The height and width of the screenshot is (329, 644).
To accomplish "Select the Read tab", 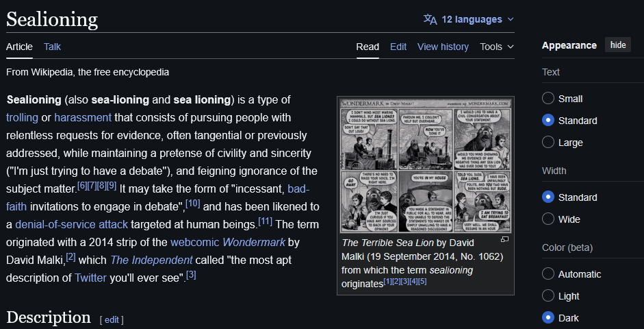I will coord(368,47).
